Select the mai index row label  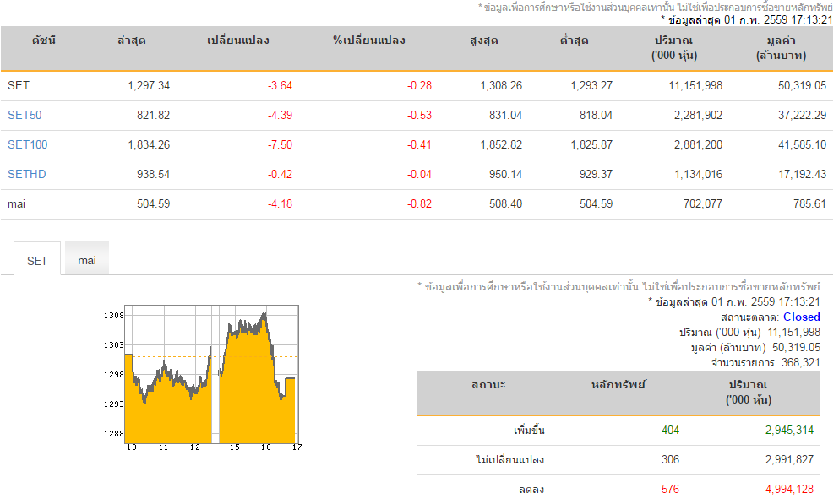16,203
